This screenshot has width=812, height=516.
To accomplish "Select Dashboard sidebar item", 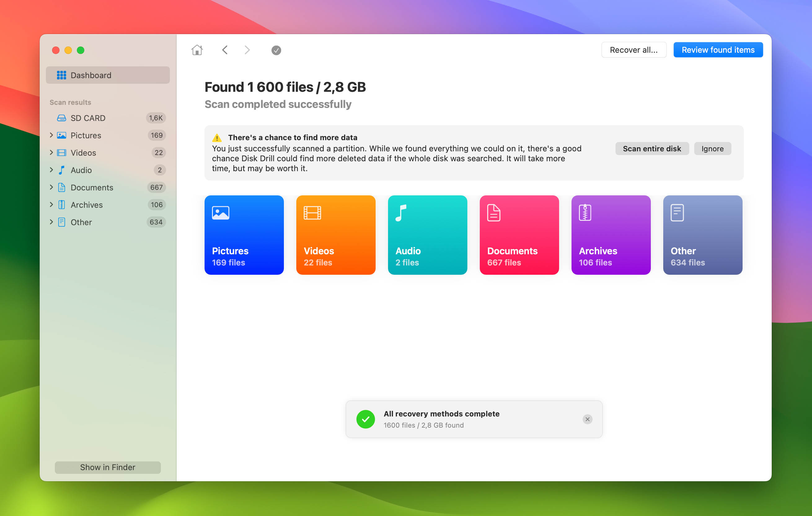I will click(107, 75).
